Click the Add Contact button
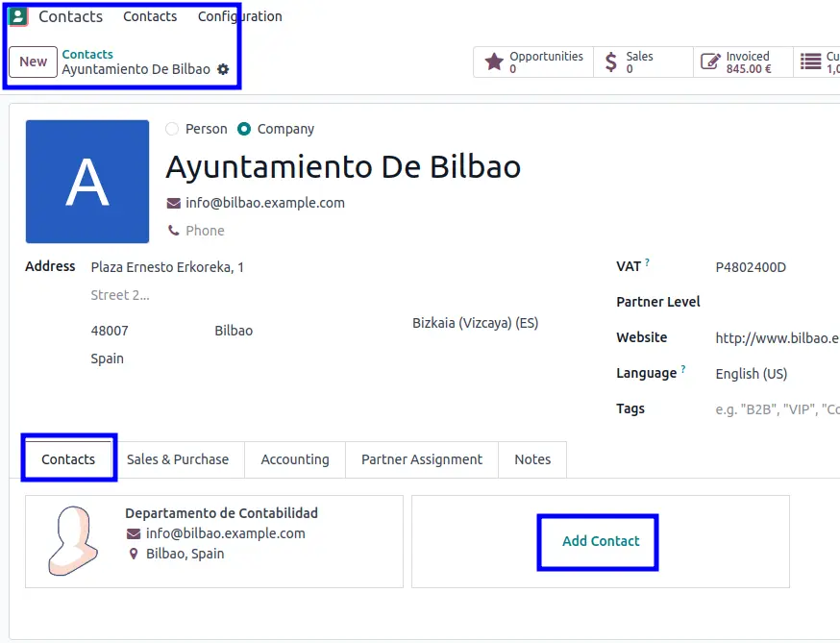This screenshot has height=643, width=840. [x=601, y=541]
